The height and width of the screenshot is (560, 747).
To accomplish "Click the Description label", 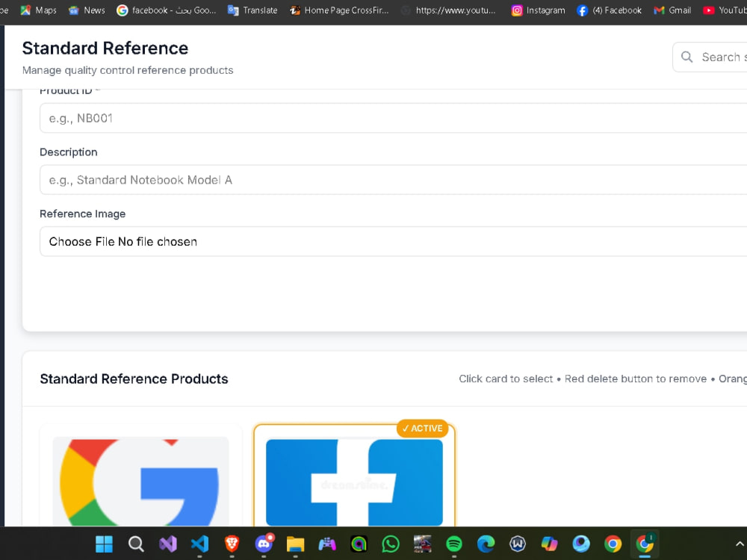I will 69,152.
